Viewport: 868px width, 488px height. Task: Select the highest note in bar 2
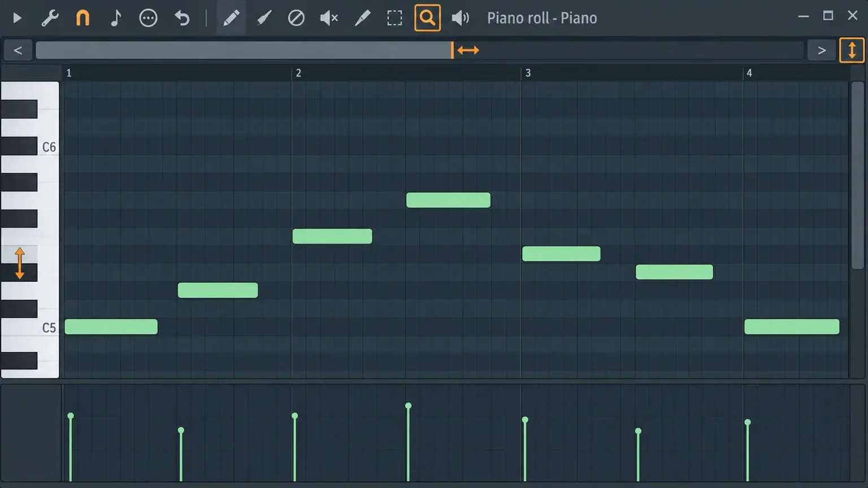tap(448, 200)
